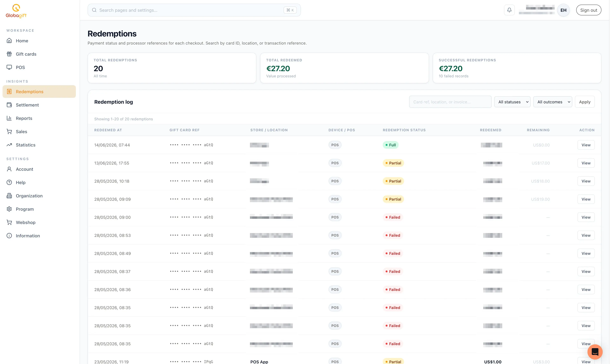
Task: View the 28/05/2026, 08:36 redemption
Action: click(586, 289)
